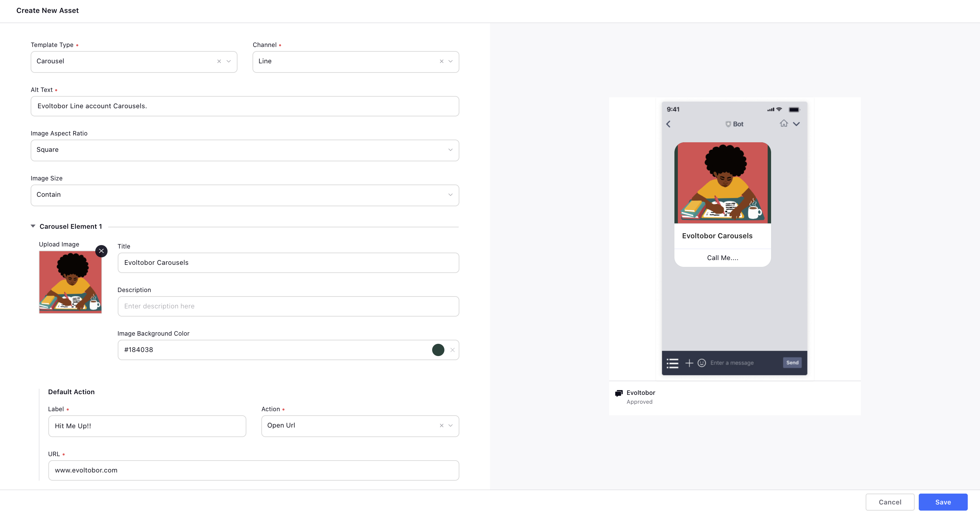Collapse the Carousel Element 1 section

(x=32, y=226)
